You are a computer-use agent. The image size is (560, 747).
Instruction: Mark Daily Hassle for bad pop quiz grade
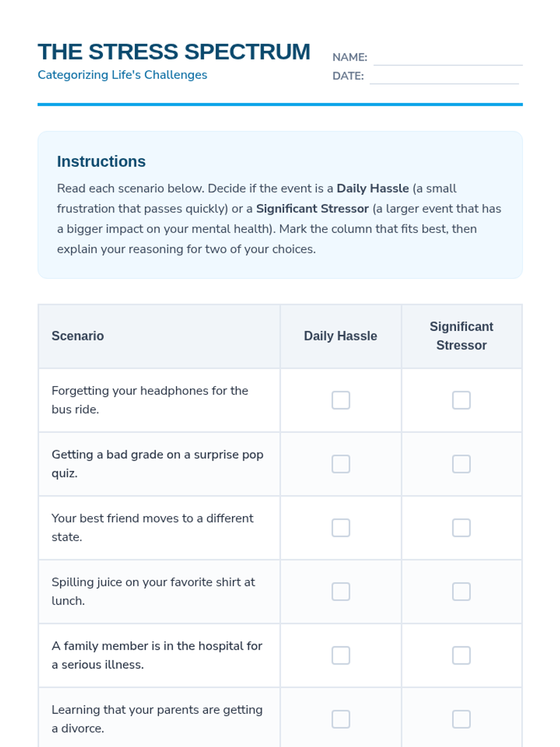coord(341,464)
